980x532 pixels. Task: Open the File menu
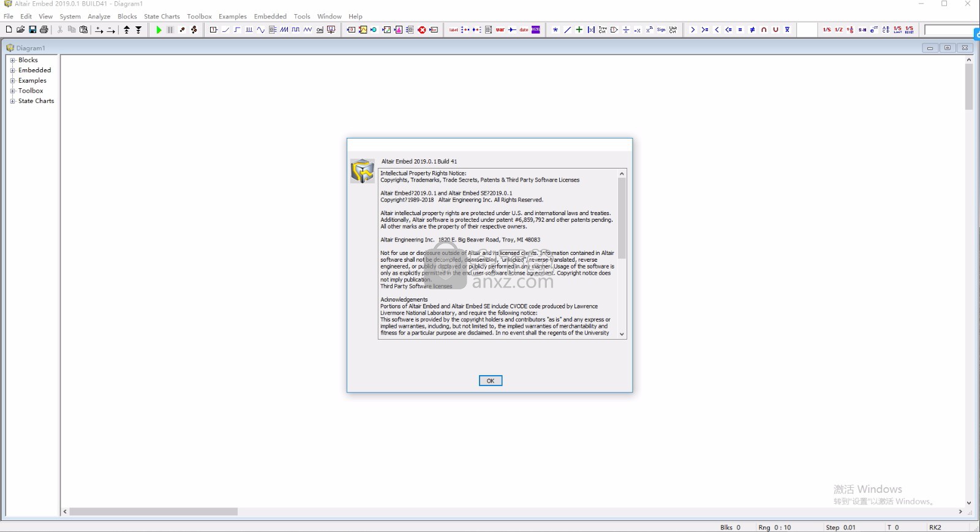pyautogui.click(x=9, y=17)
